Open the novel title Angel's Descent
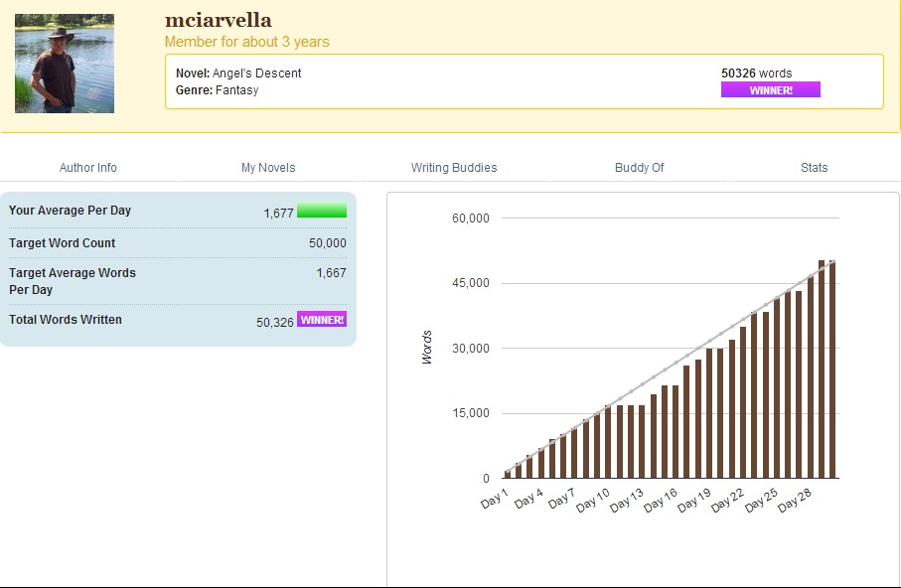The height and width of the screenshot is (588, 901). 256,73
